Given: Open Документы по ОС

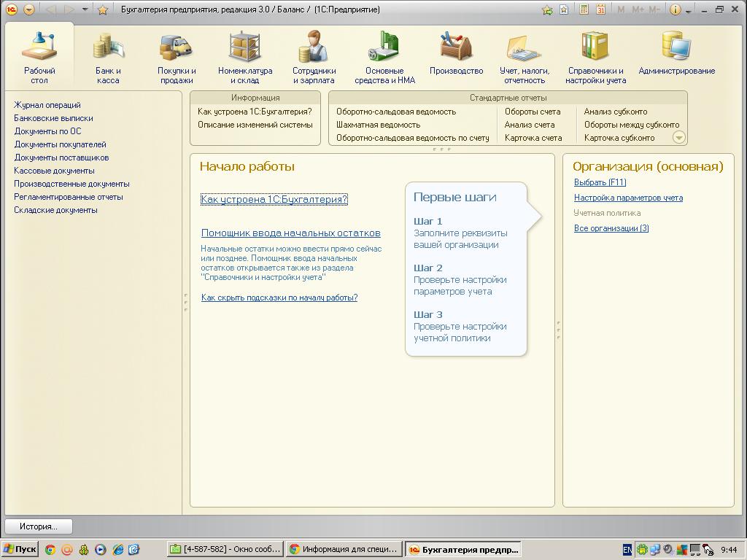Looking at the screenshot, I should point(47,131).
